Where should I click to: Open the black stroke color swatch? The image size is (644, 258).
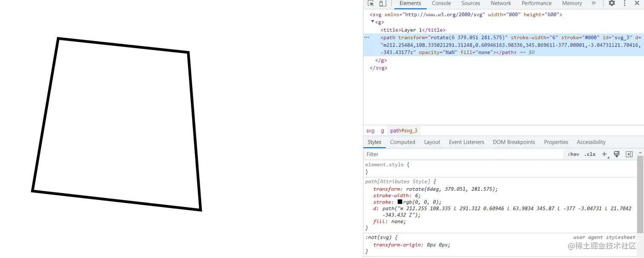pyautogui.click(x=400, y=202)
